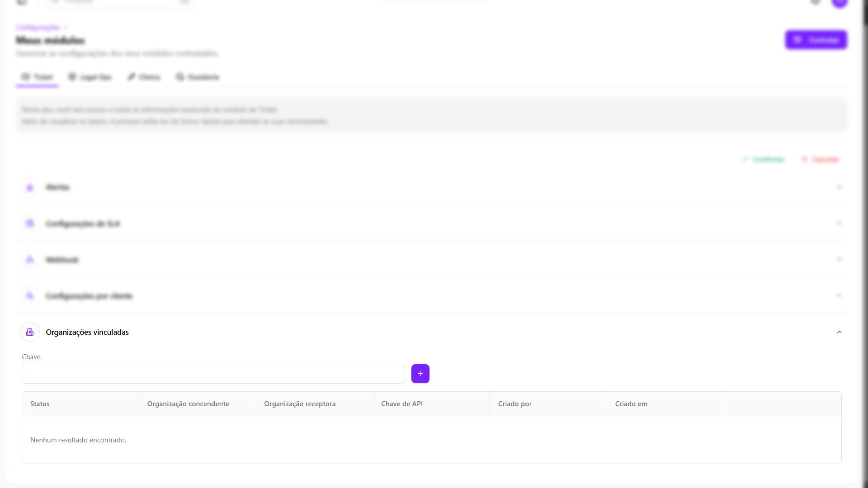Open the Ouvidoria tab
This screenshot has height=488, width=868.
198,77
